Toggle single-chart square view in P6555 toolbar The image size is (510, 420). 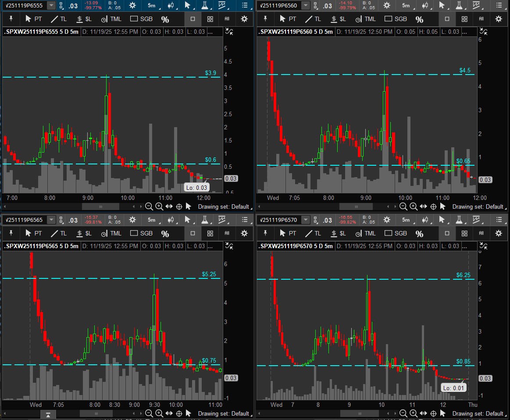point(193,19)
